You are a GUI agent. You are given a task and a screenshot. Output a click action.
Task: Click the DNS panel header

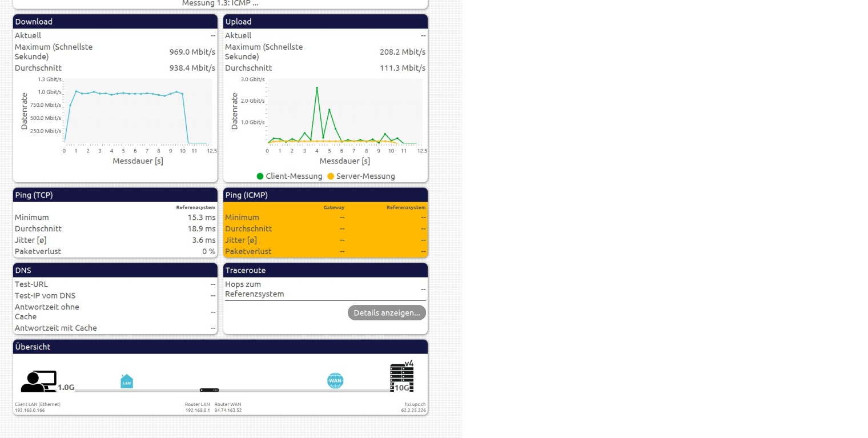click(x=115, y=271)
